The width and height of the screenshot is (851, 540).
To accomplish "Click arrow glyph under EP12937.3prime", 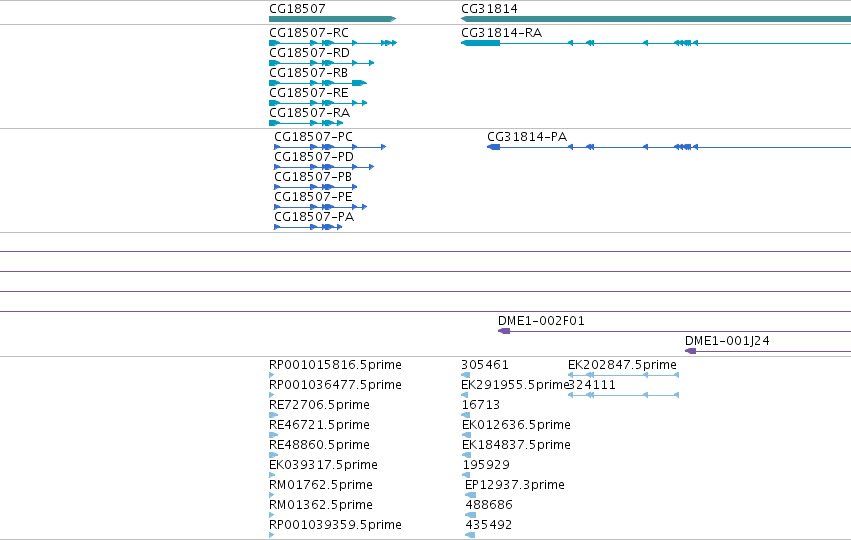I will pos(471,495).
